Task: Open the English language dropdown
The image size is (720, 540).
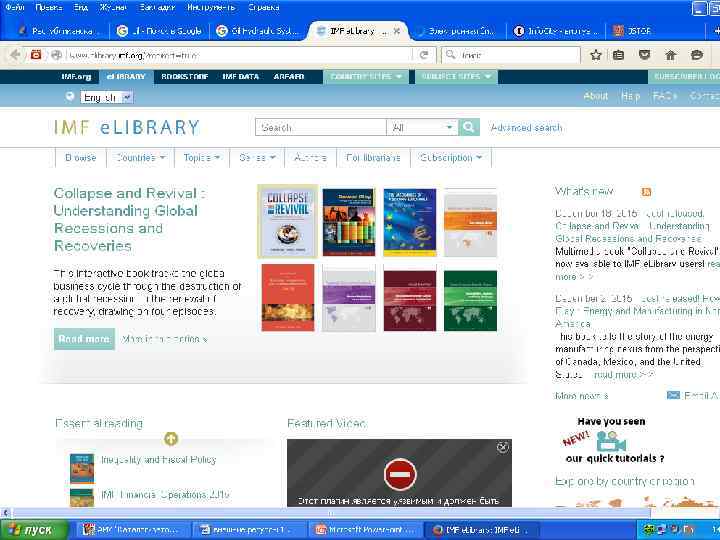Action: click(x=107, y=97)
